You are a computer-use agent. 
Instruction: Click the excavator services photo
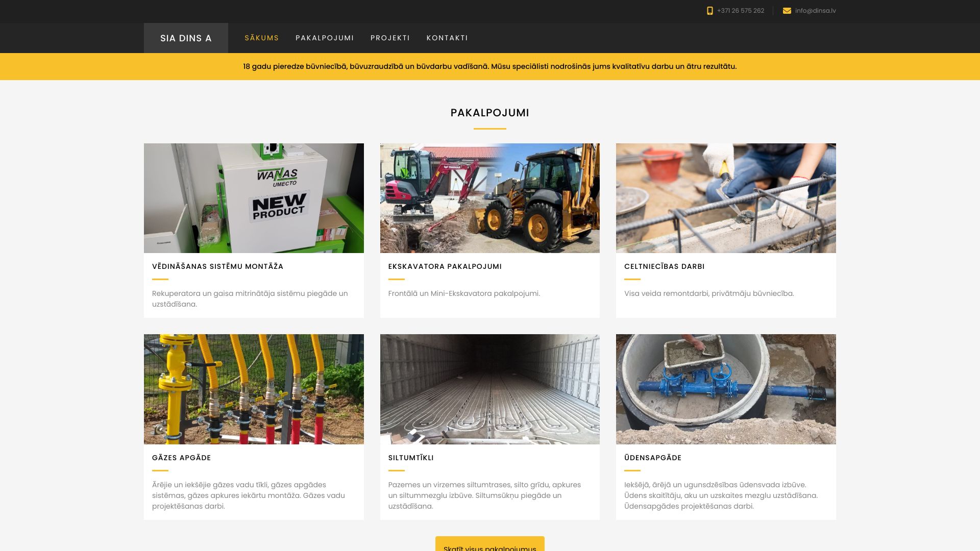click(489, 198)
